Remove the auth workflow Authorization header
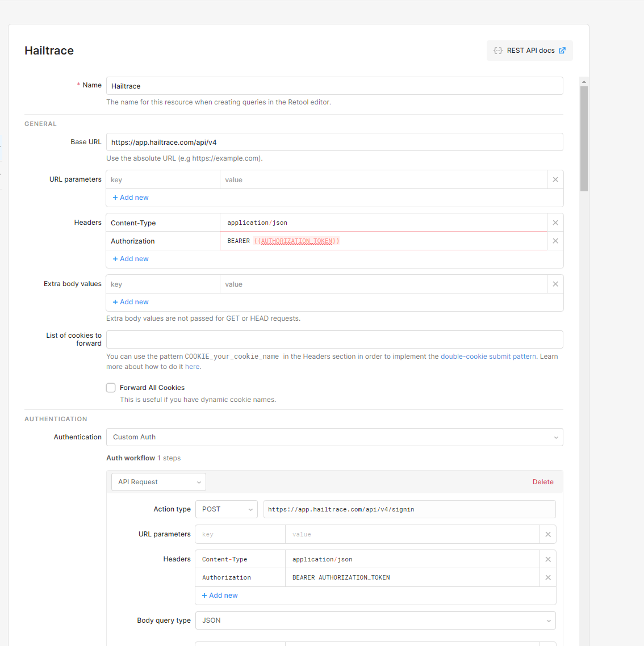 point(548,578)
